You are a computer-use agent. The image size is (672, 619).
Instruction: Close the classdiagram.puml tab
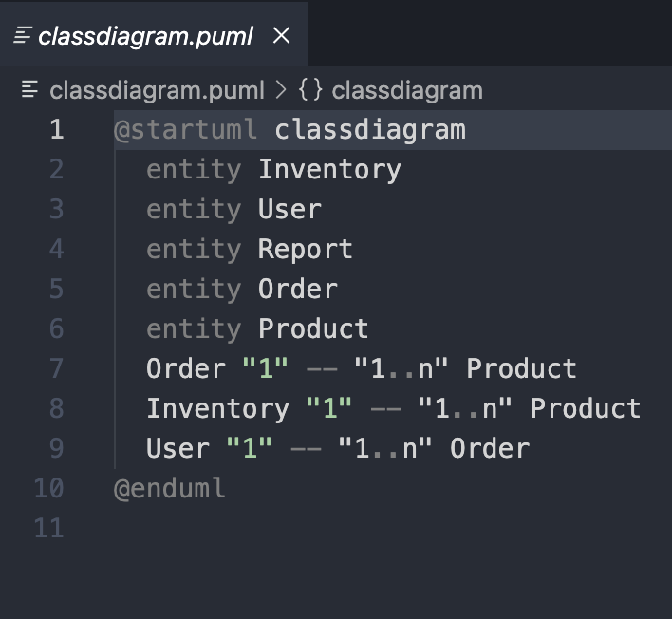[x=281, y=36]
